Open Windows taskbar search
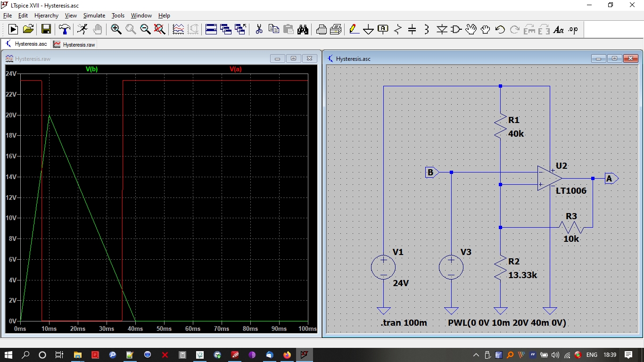This screenshot has width=644, height=362. coord(25,354)
